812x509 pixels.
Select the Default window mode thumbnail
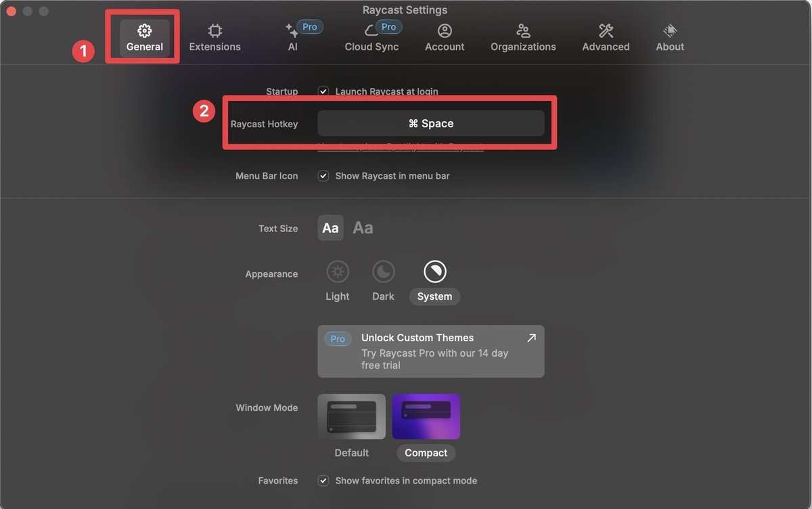pos(351,417)
